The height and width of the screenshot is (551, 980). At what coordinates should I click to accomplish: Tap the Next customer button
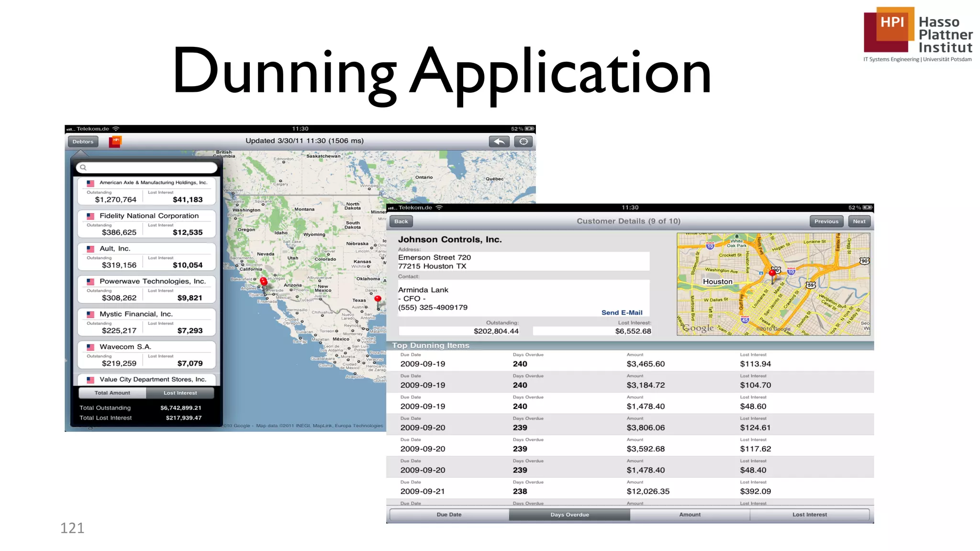point(859,221)
